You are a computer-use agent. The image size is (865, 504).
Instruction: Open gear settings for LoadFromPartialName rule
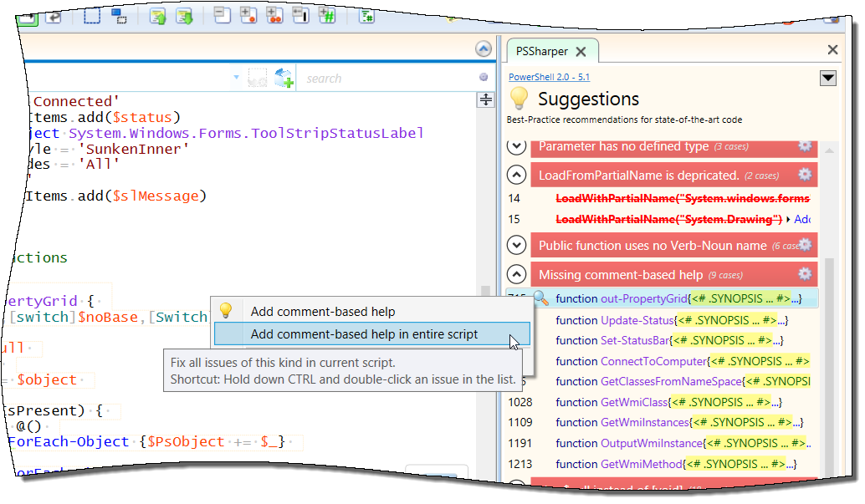(805, 175)
